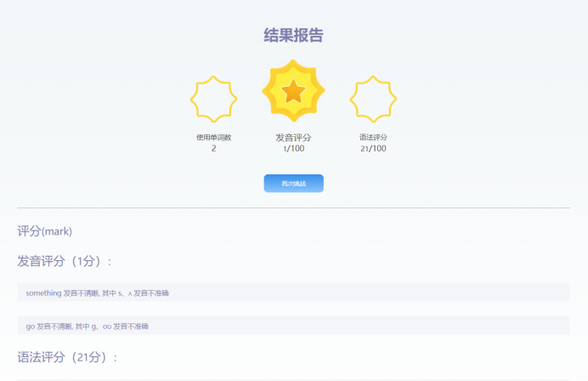
Task: Select the 结果报告 title
Action: [294, 35]
